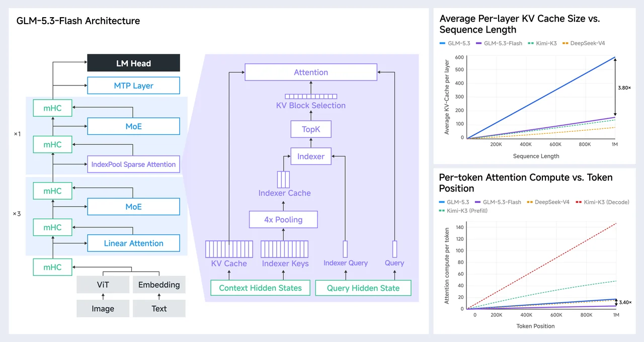Select the MTP Layer box
644x342 pixels.
pos(133,85)
